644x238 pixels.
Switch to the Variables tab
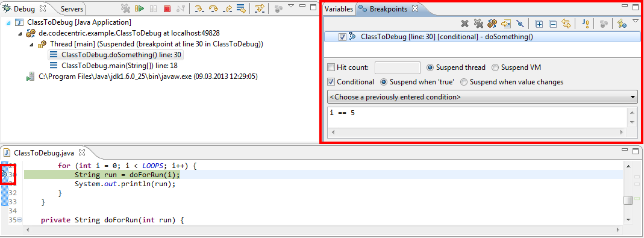339,9
